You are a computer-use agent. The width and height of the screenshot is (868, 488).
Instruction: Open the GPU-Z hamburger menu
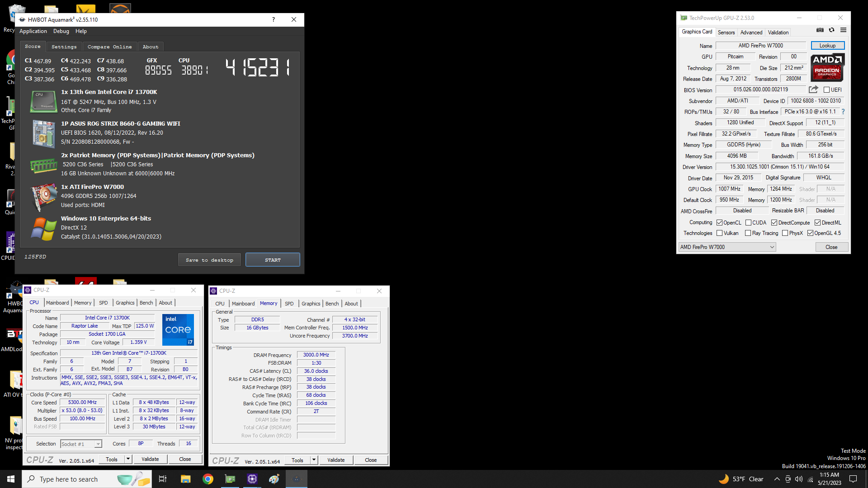[x=843, y=30]
